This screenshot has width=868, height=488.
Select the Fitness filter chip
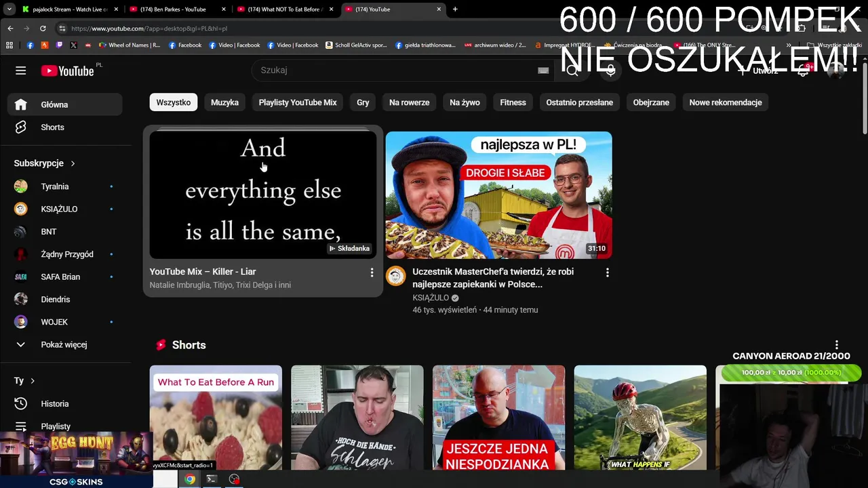point(513,102)
